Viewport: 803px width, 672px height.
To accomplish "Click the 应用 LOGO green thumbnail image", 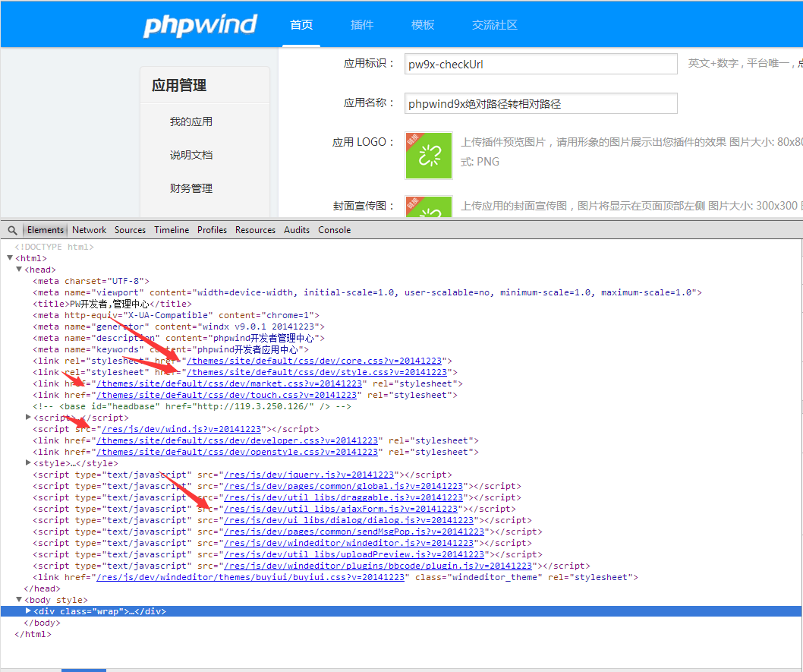I will point(429,156).
